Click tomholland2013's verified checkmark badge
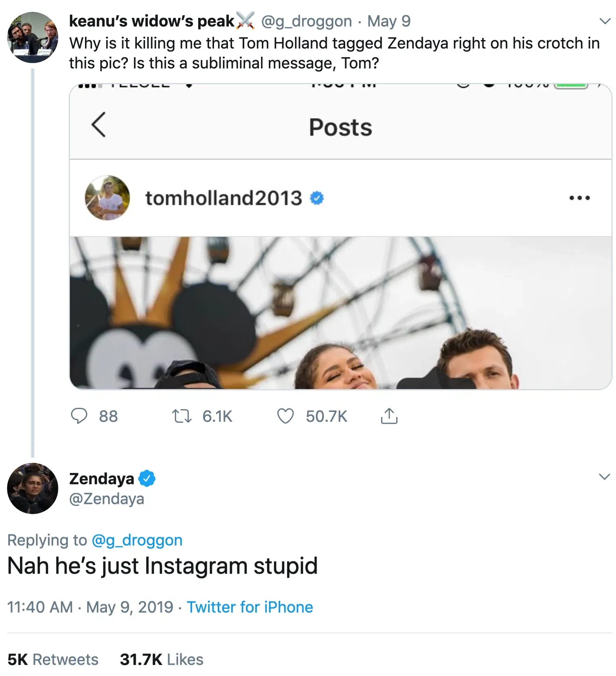616x676 pixels. 317,198
